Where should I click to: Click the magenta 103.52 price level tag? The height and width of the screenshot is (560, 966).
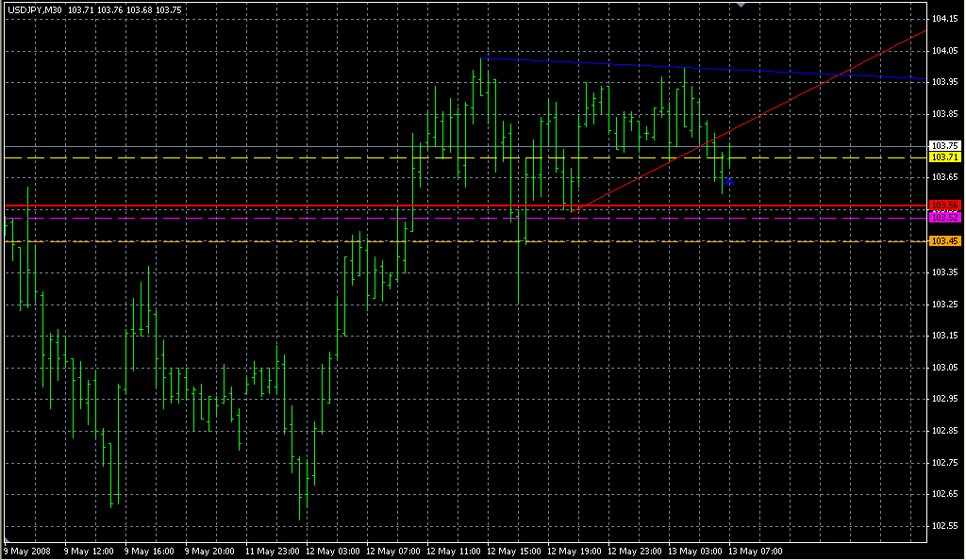coord(944,217)
